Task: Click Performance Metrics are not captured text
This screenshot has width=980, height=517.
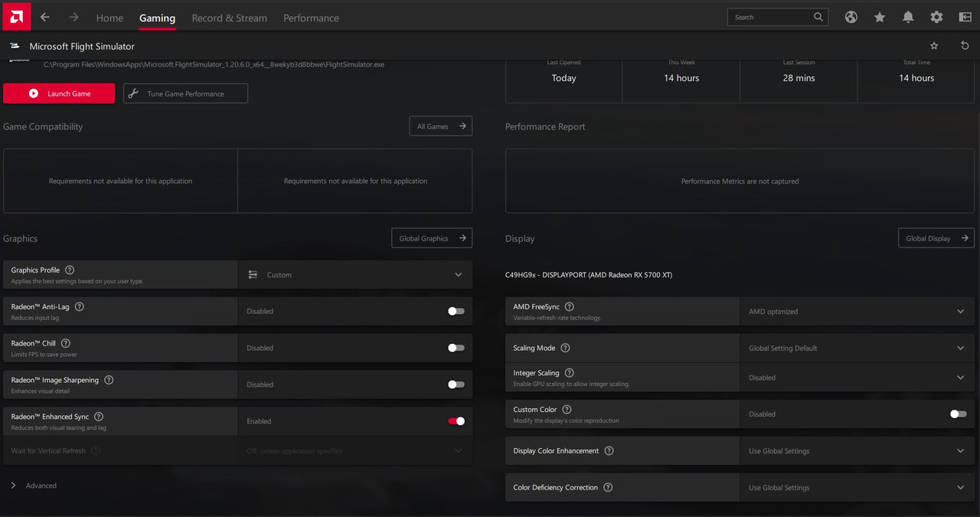Action: pyautogui.click(x=740, y=182)
